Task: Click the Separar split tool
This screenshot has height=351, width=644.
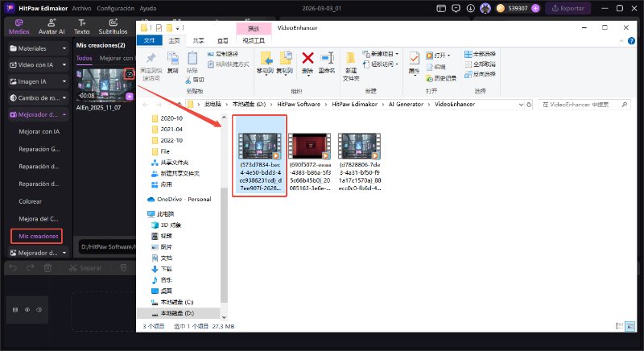Action: (85, 268)
